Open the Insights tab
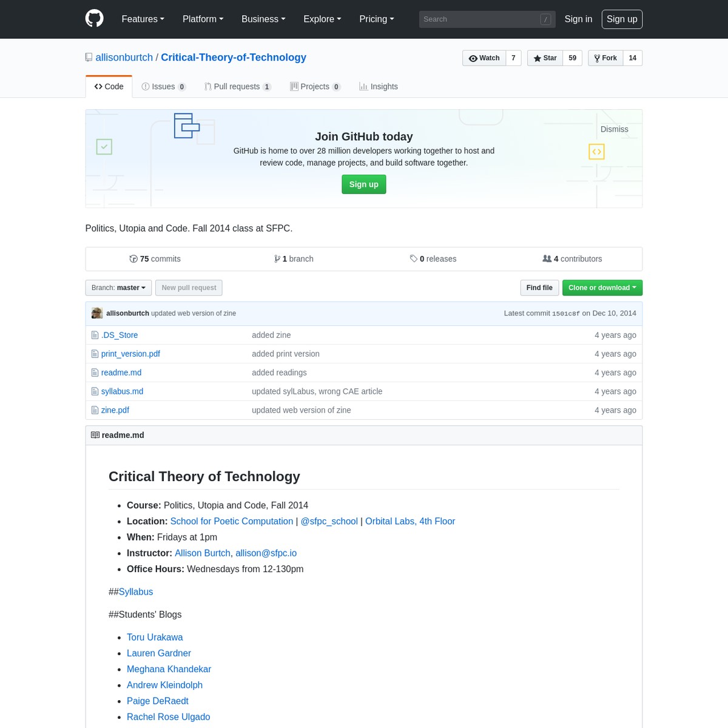The width and height of the screenshot is (728, 728). click(379, 87)
